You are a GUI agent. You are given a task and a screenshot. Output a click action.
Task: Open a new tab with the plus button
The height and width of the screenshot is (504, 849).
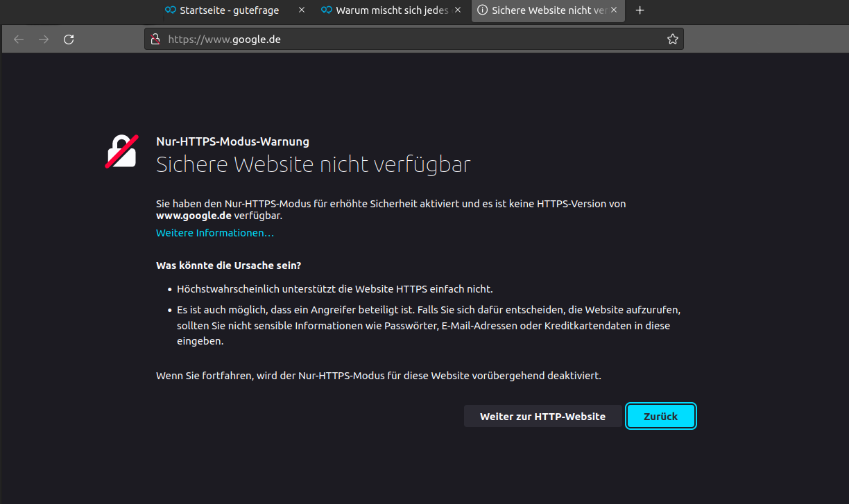(x=640, y=10)
